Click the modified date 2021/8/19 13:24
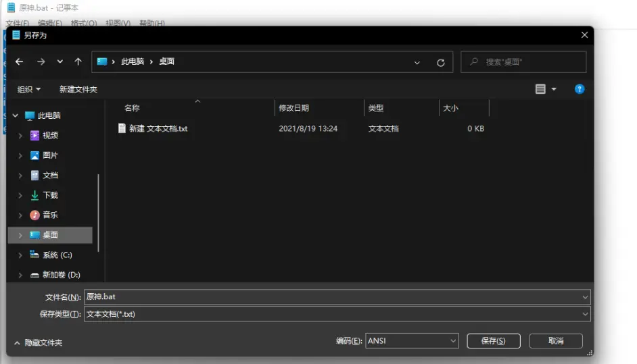The image size is (637, 364). (x=308, y=128)
